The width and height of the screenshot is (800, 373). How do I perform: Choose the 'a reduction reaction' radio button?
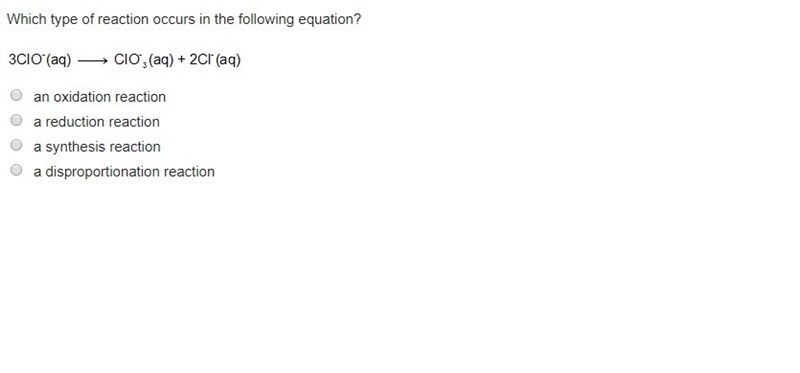(16, 120)
